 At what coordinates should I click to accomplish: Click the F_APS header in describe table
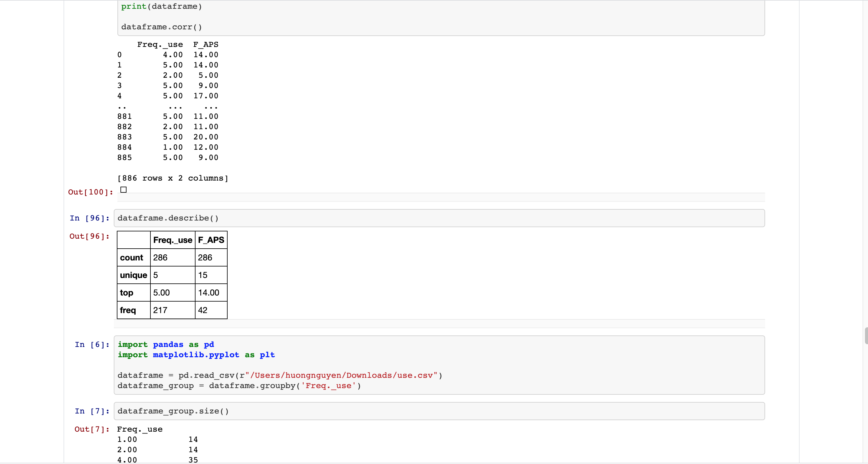click(211, 240)
